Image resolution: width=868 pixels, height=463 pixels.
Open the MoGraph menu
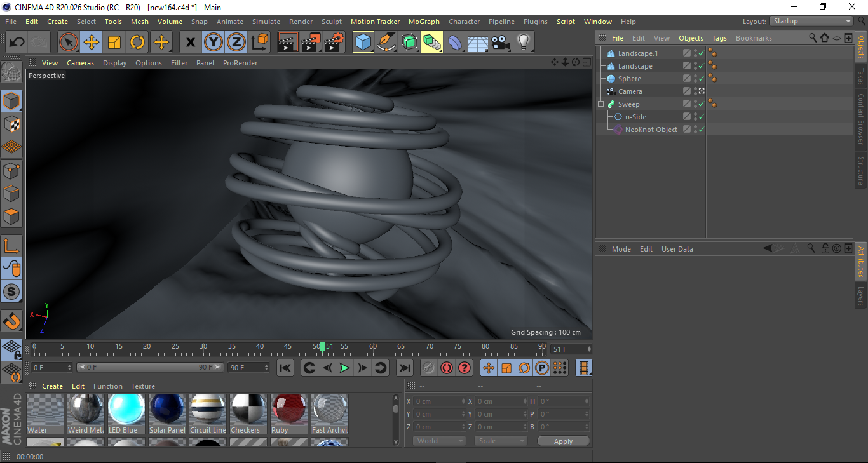click(x=424, y=22)
